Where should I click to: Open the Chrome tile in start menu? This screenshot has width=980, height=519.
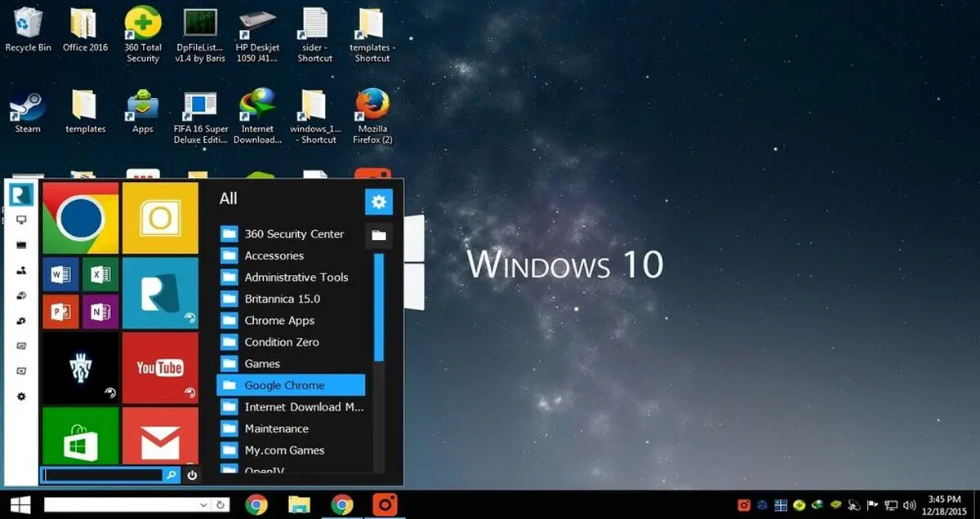(x=80, y=218)
